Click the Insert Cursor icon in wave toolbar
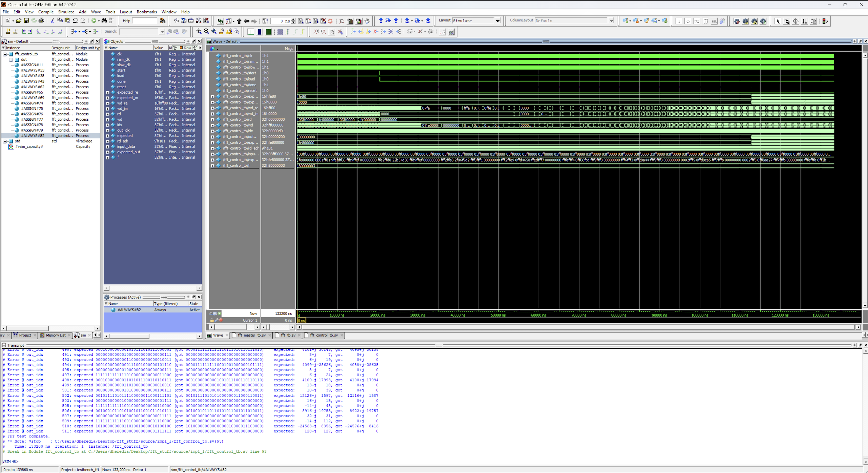The image size is (868, 473). [8, 32]
